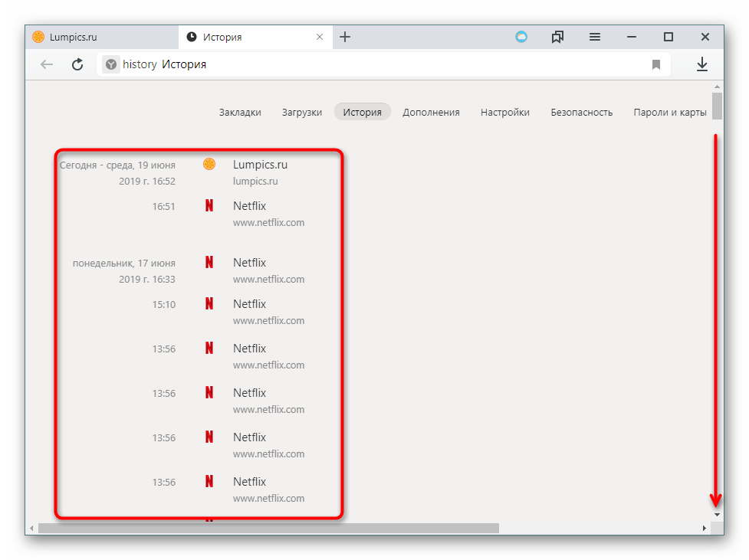
Task: Open the Закладки section
Action: point(240,112)
